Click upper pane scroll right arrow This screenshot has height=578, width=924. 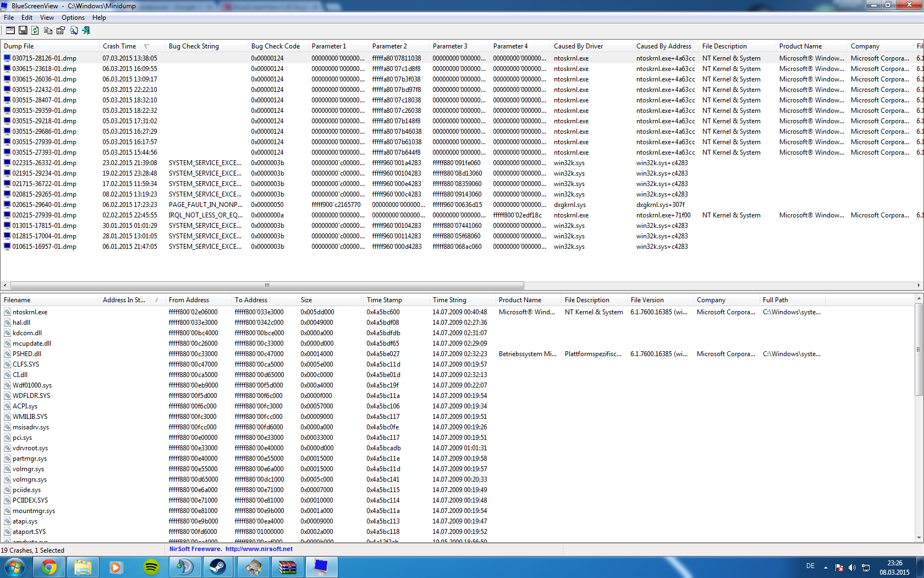[x=919, y=285]
